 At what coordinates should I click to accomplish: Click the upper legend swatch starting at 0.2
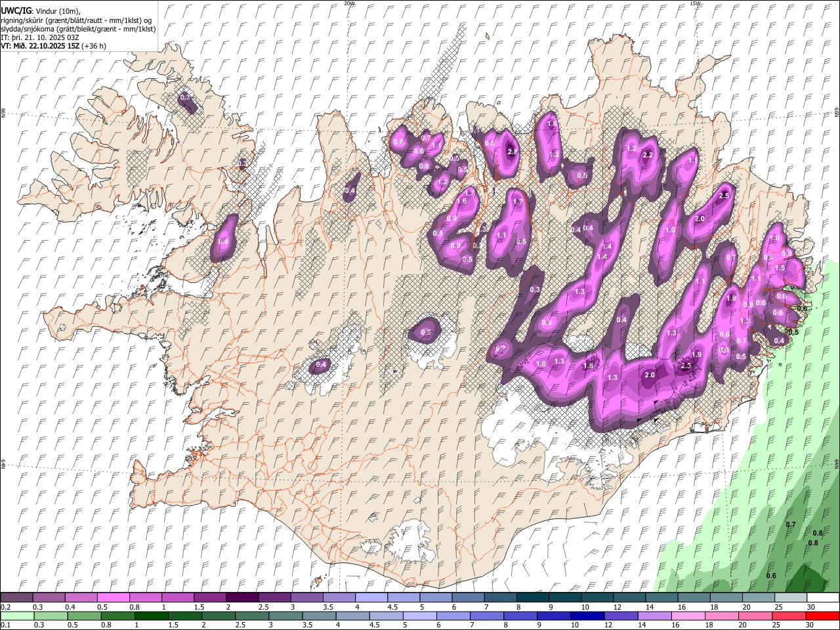(16, 597)
